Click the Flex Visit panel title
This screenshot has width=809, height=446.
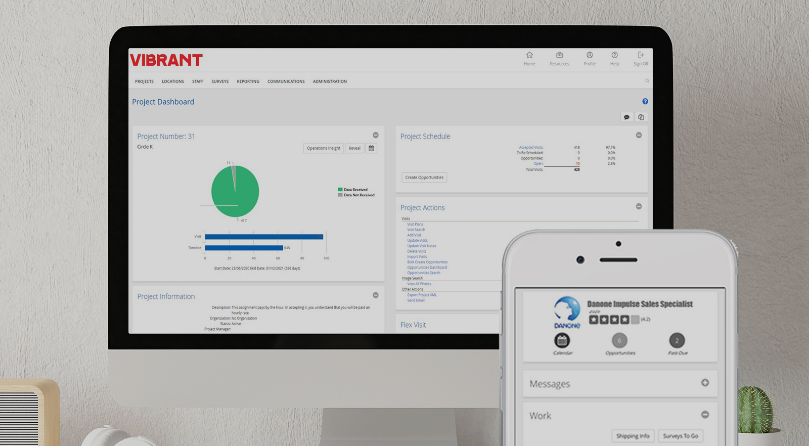point(413,325)
